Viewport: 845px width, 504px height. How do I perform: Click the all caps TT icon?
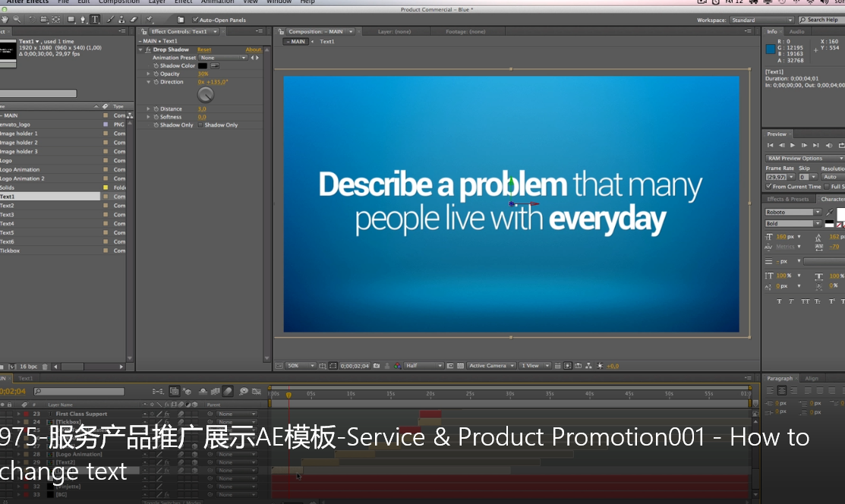pos(805,301)
